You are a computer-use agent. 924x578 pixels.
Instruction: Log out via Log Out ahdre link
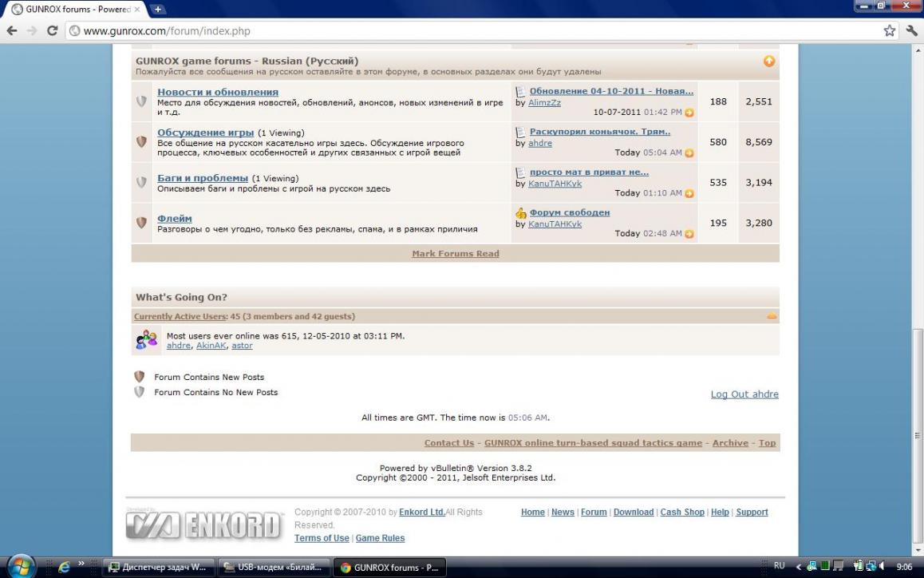744,394
